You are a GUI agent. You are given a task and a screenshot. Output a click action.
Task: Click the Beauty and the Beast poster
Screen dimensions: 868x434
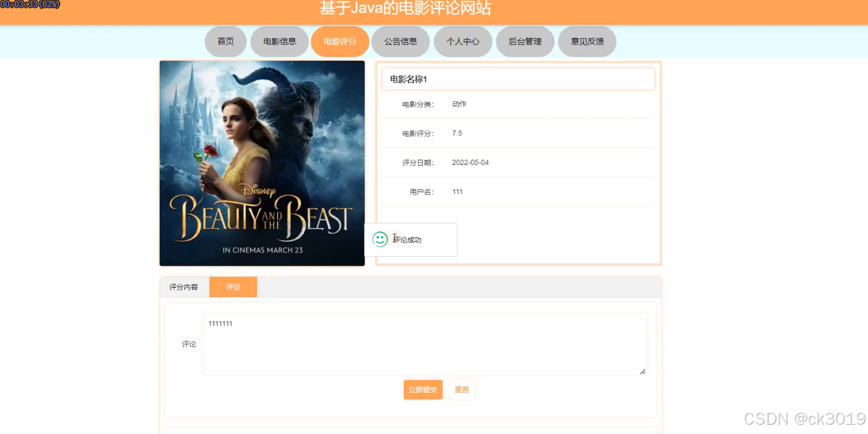click(x=262, y=163)
